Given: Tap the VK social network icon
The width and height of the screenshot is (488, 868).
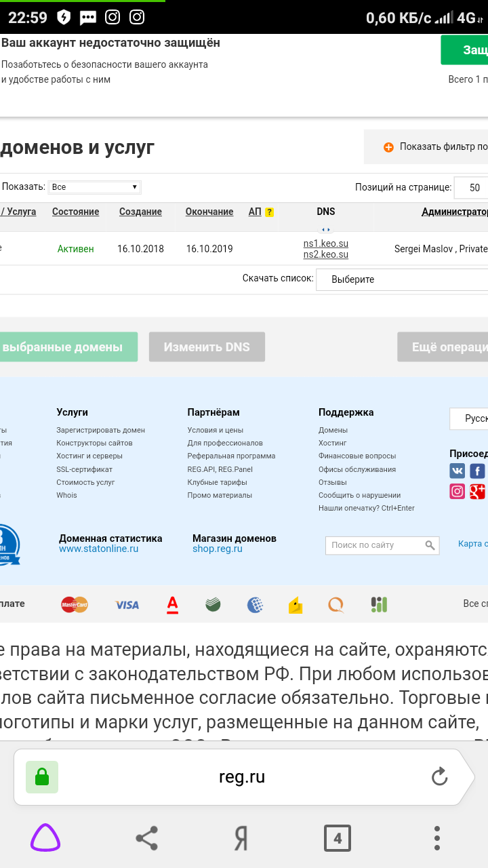Looking at the screenshot, I should (457, 471).
